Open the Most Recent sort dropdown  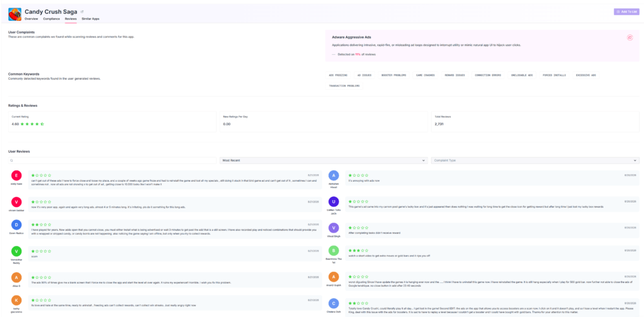(x=324, y=160)
